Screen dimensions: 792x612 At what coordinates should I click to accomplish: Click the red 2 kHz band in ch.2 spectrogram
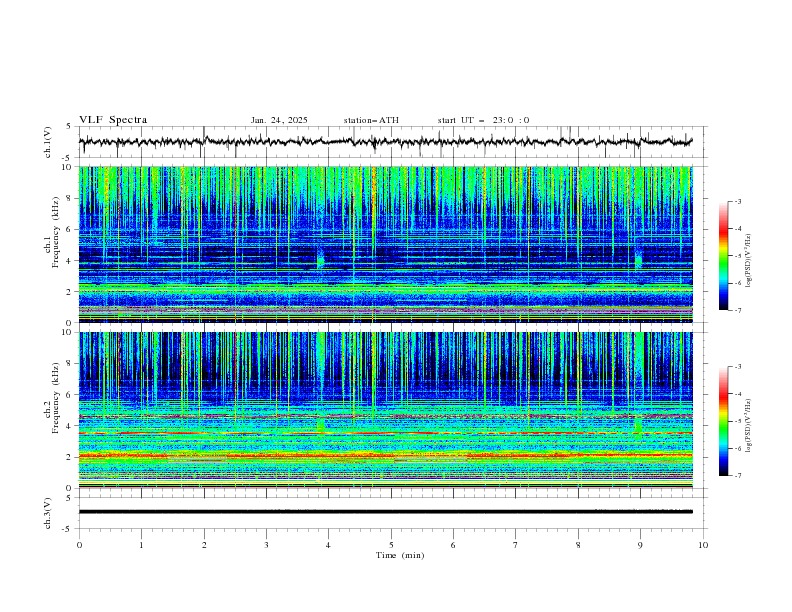pyautogui.click(x=385, y=456)
